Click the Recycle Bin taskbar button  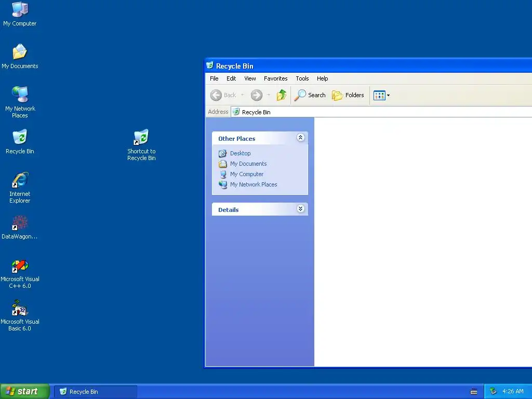coord(96,392)
